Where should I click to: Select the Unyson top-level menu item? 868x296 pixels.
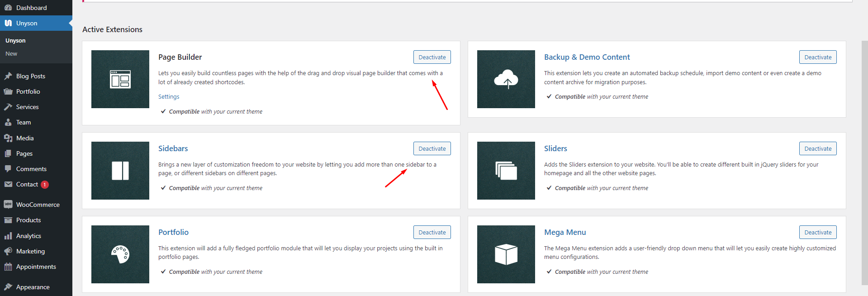click(36, 23)
